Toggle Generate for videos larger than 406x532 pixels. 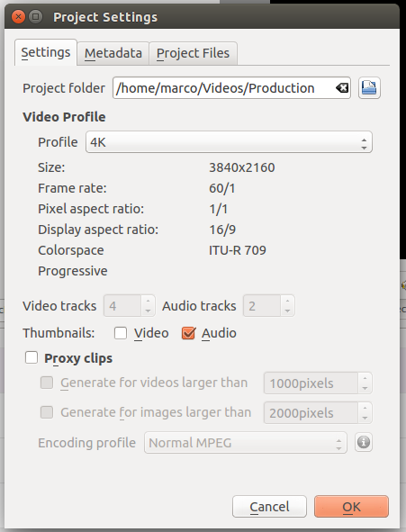(x=47, y=383)
